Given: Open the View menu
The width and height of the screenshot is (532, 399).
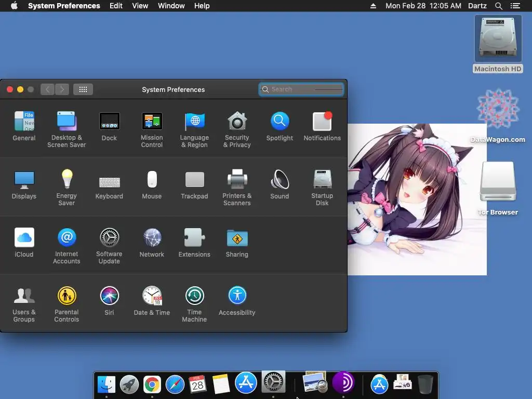Looking at the screenshot, I should pyautogui.click(x=140, y=6).
